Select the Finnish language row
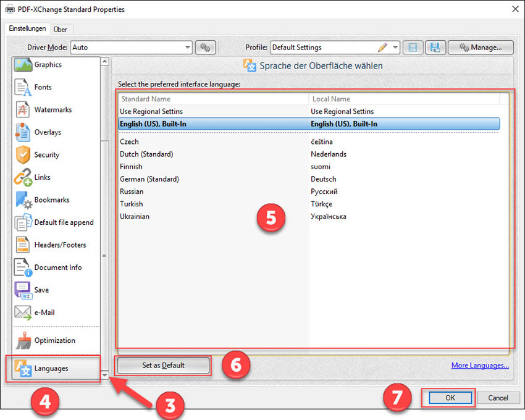 point(309,167)
